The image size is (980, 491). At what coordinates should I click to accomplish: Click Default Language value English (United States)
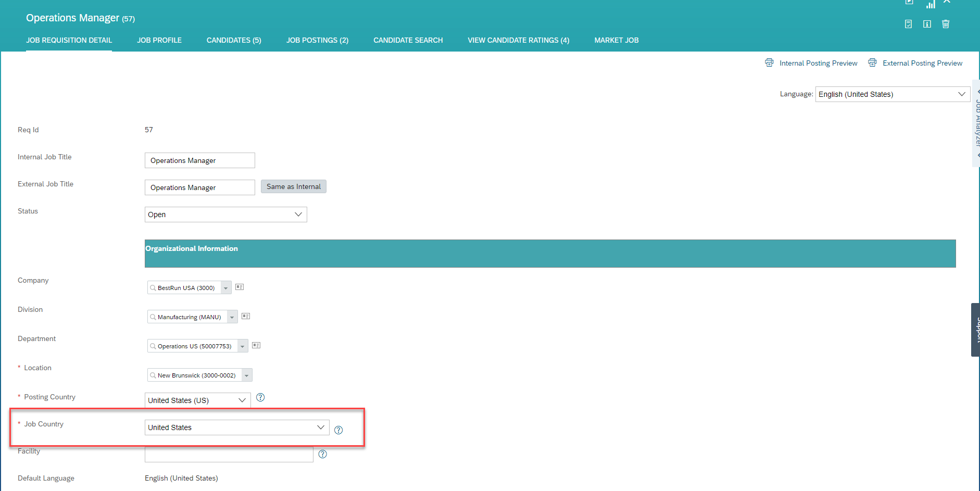pyautogui.click(x=181, y=478)
